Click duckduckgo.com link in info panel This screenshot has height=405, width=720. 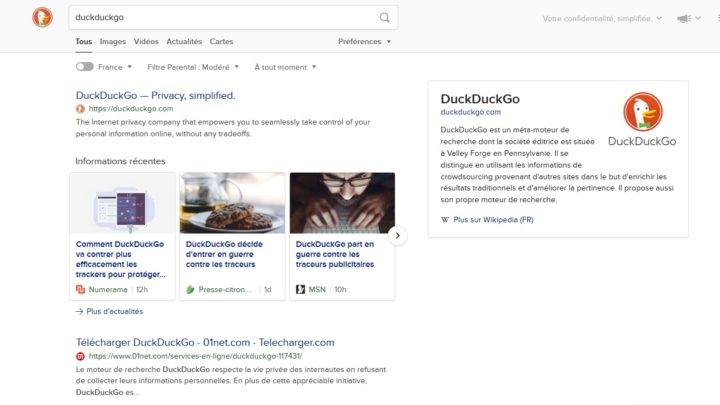(x=471, y=112)
